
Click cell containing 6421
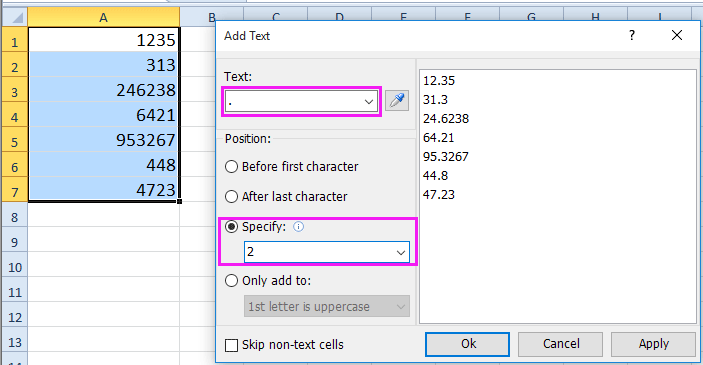pyautogui.click(x=104, y=115)
